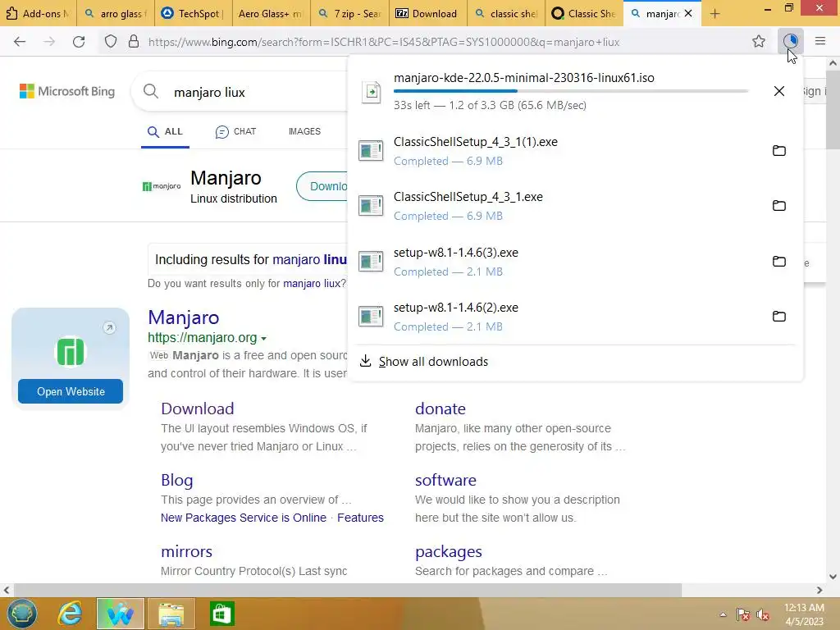Open a new browser tab

[x=714, y=13]
